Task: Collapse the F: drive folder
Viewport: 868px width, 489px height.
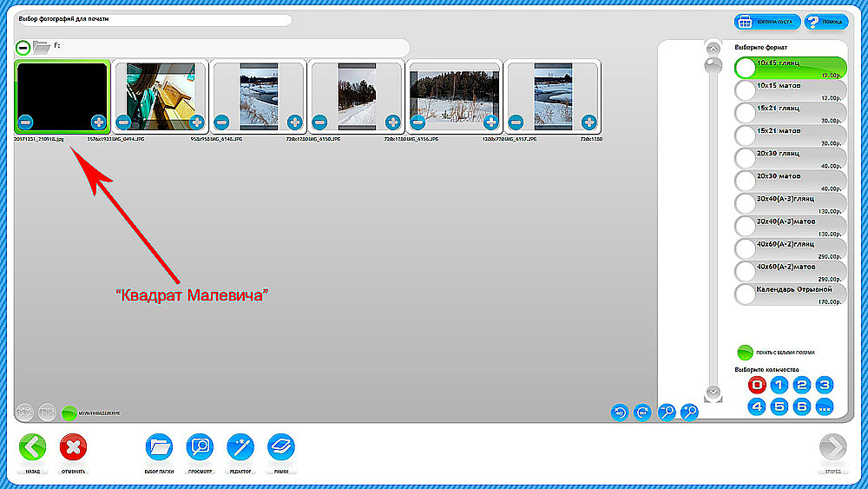Action: point(23,48)
